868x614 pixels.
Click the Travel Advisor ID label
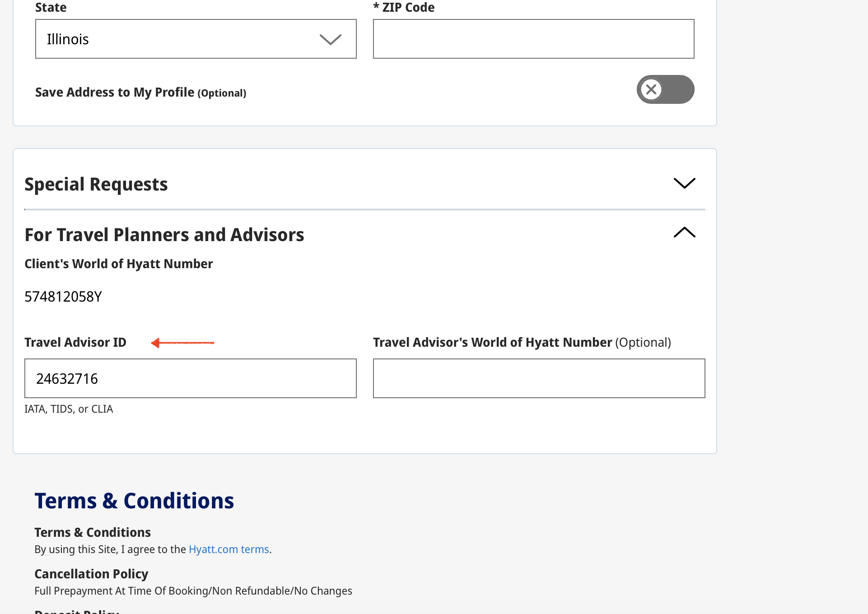coord(75,342)
